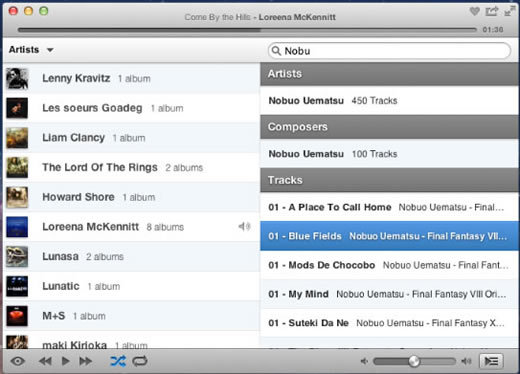Skip to previous track button
520x374 pixels.
coord(45,361)
